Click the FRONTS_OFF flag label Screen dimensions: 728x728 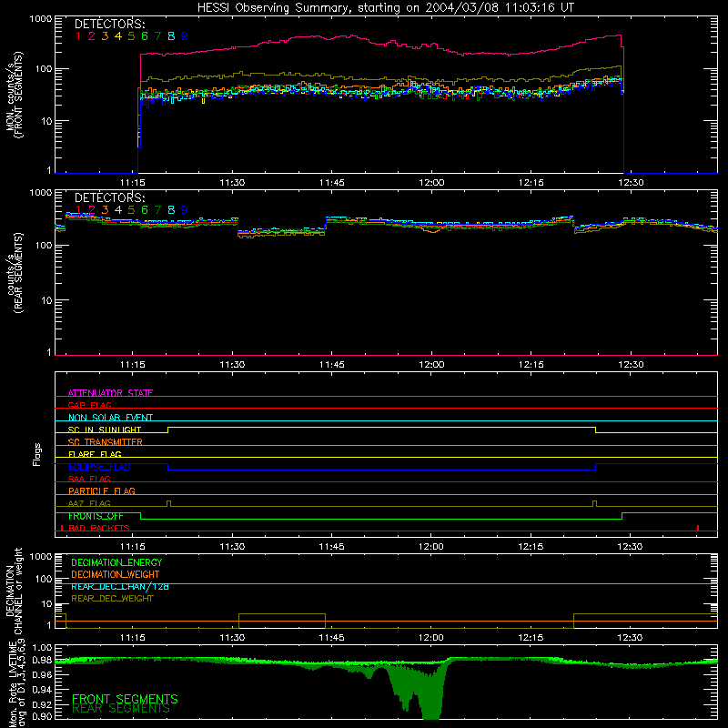96,516
